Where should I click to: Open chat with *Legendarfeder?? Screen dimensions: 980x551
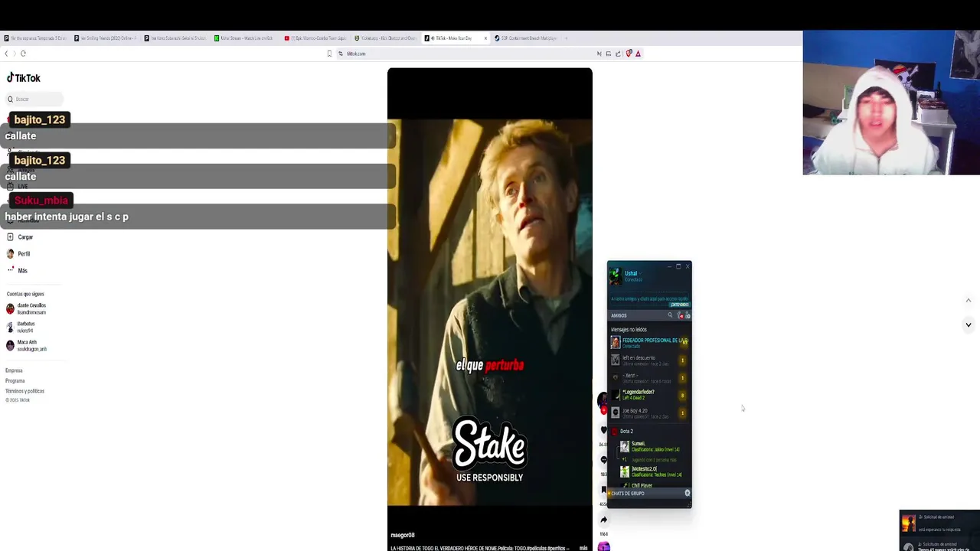[649, 395]
